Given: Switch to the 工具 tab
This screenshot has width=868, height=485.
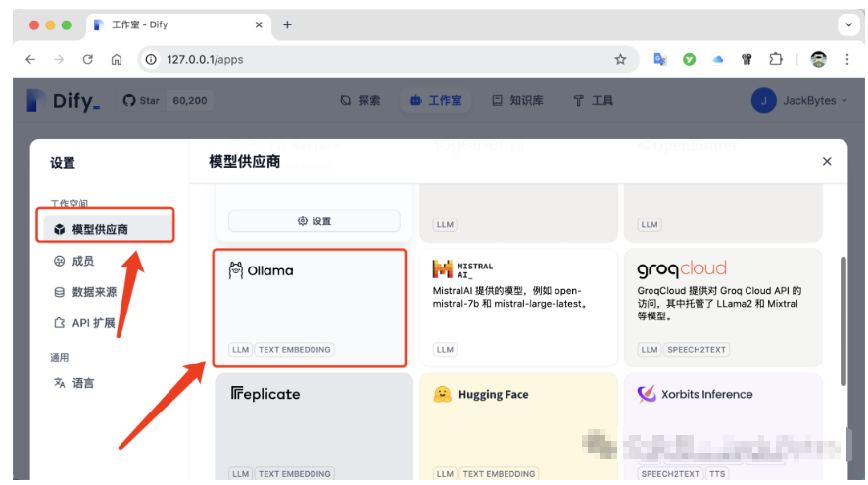Looking at the screenshot, I should click(x=593, y=101).
